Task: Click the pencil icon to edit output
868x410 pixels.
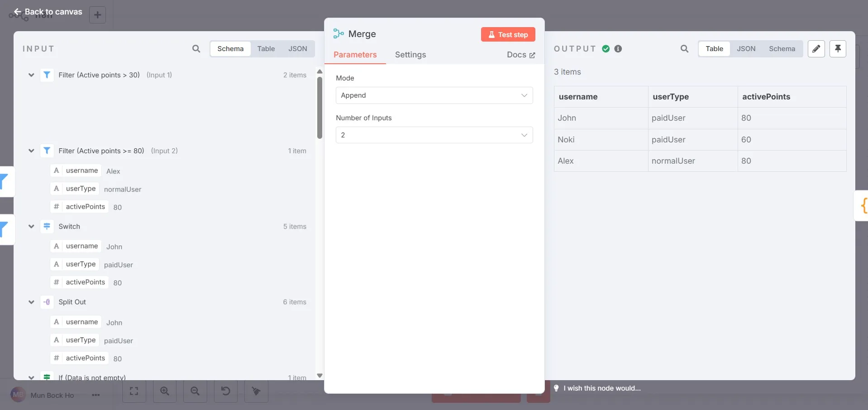Action: [x=816, y=49]
